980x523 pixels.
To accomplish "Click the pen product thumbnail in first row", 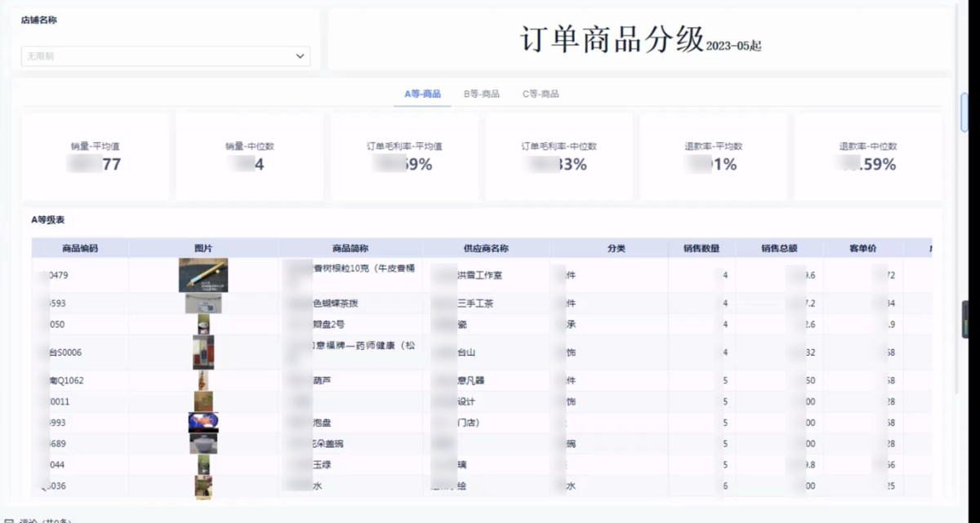I will [x=203, y=276].
